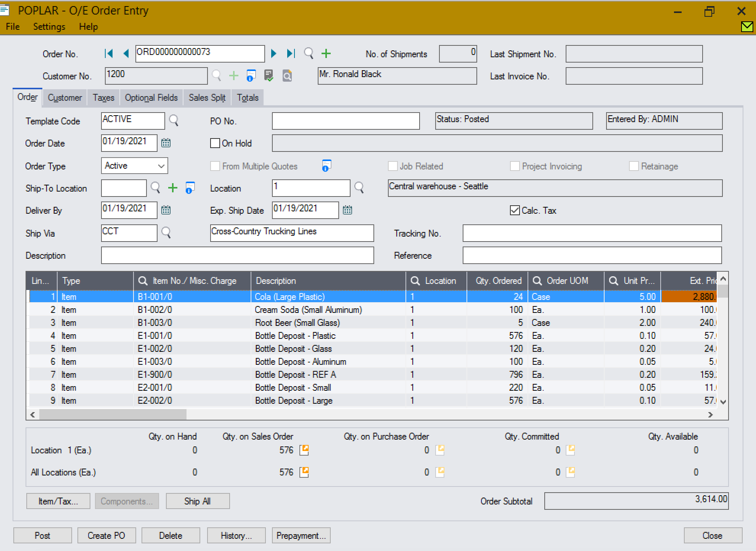The width and height of the screenshot is (756, 551).
Task: Click the Create PO button
Action: tap(106, 535)
